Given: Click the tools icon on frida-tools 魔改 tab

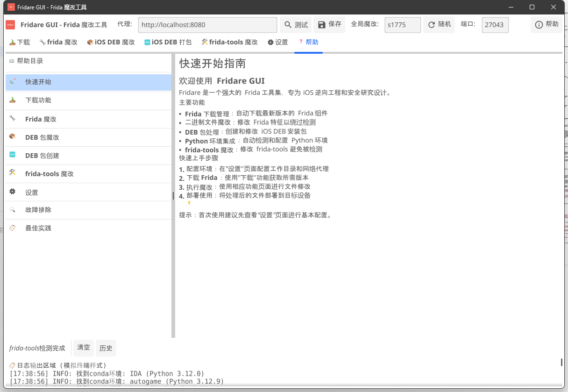Looking at the screenshot, I should click(205, 42).
